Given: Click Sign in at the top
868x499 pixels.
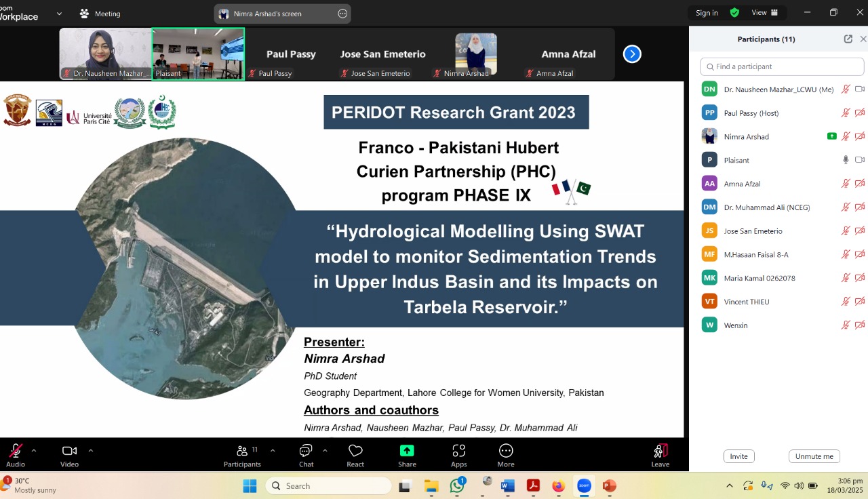Looking at the screenshot, I should (x=707, y=13).
